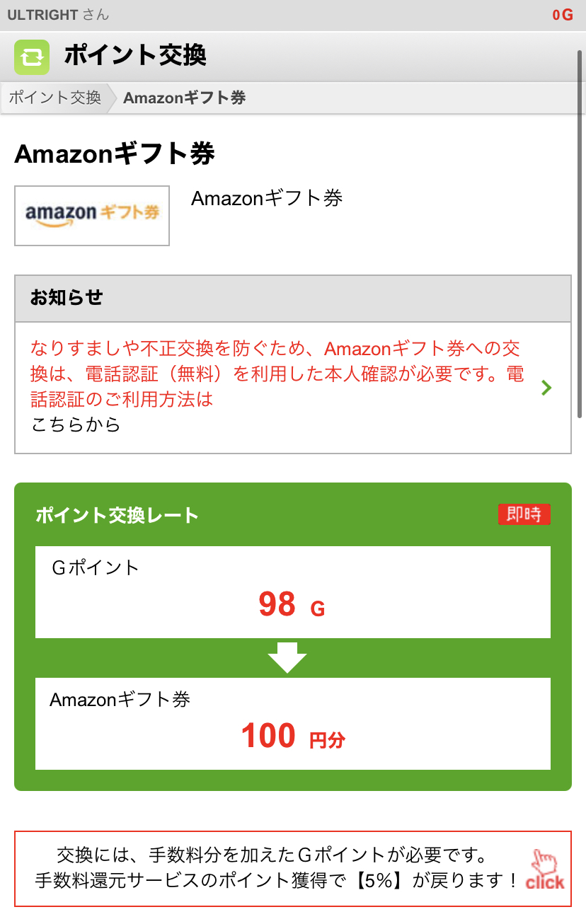Click the red phone verification notice text
586x924 pixels.
click(276, 374)
